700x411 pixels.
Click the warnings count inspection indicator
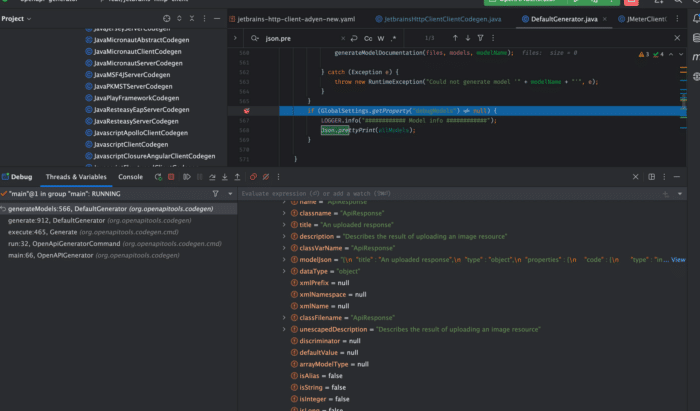[x=644, y=54]
